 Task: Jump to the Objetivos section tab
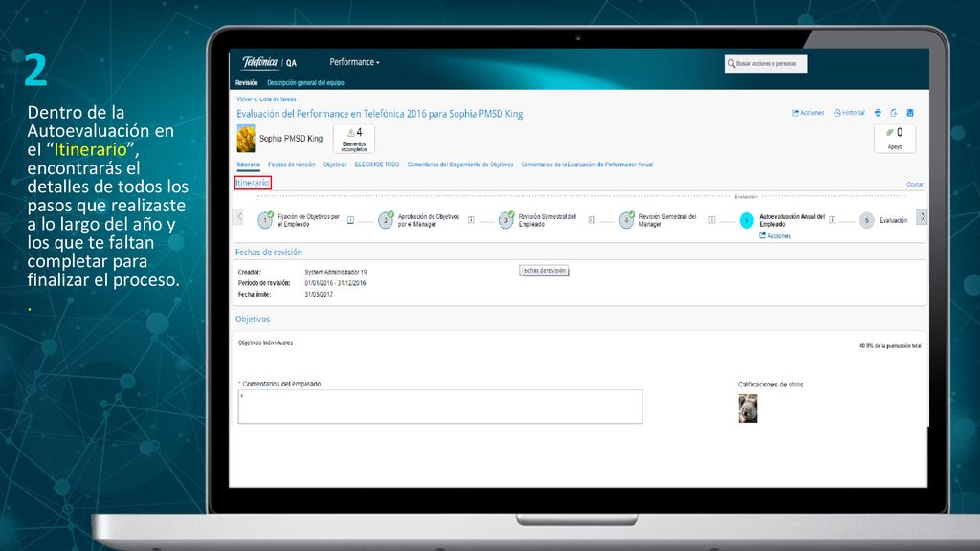coord(335,165)
